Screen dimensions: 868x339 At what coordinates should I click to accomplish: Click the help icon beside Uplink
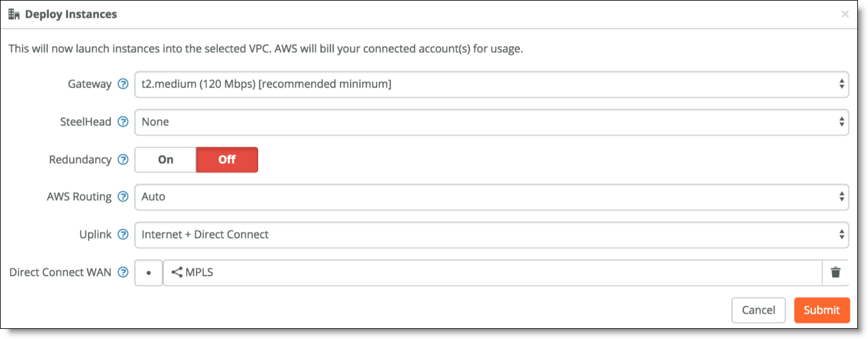123,234
